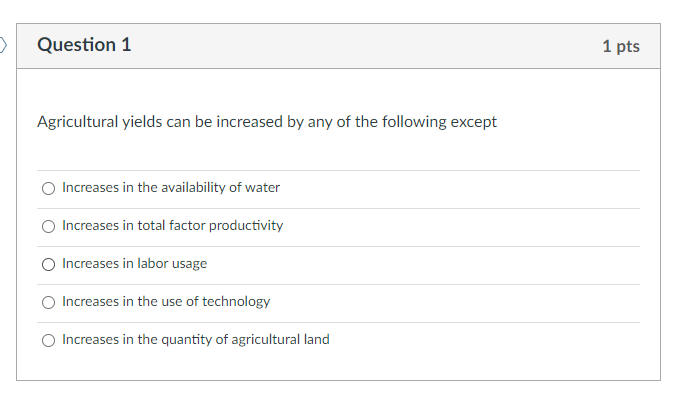Pick the labor usage radio button

coord(48,264)
